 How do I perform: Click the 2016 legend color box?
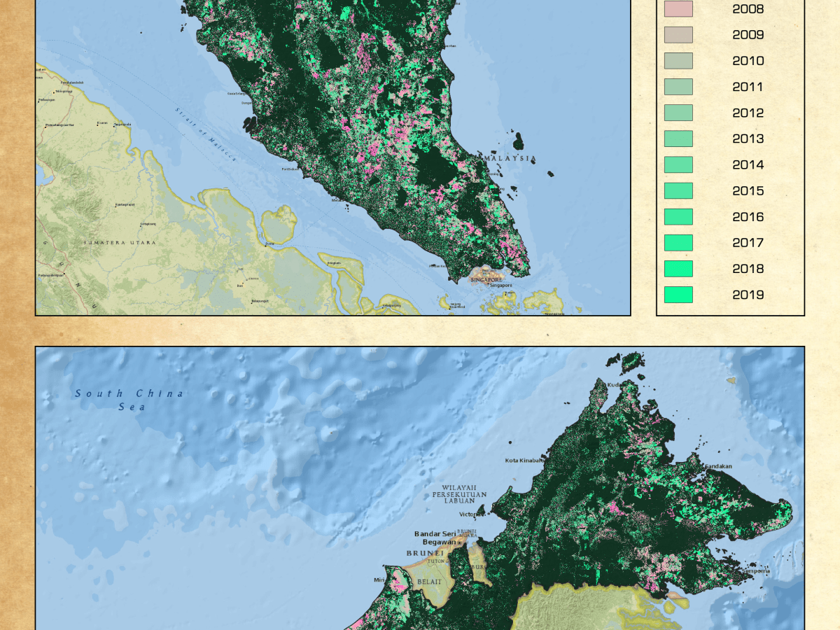(x=678, y=217)
